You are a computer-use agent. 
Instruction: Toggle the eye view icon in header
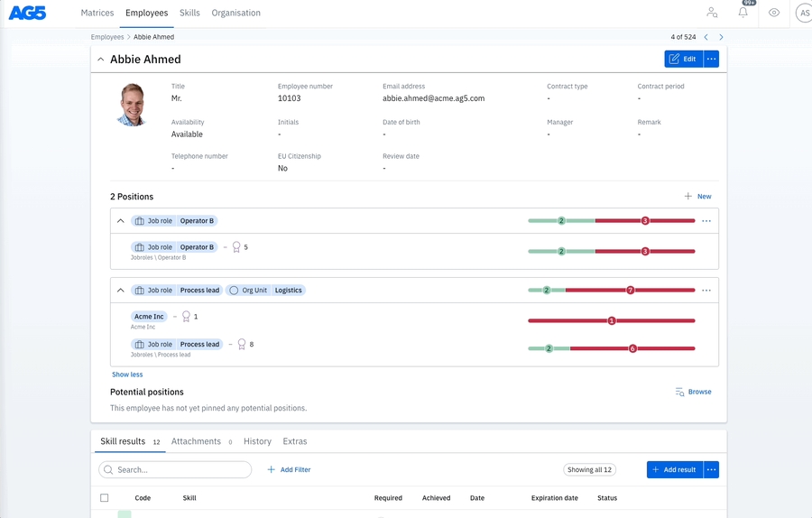point(774,13)
